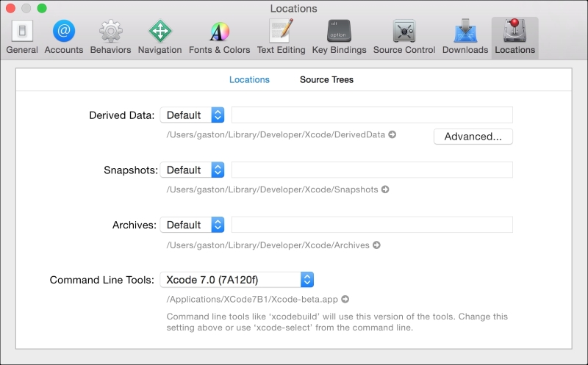This screenshot has height=365, width=588.
Task: Click the Derived Data path text field
Action: [x=372, y=115]
